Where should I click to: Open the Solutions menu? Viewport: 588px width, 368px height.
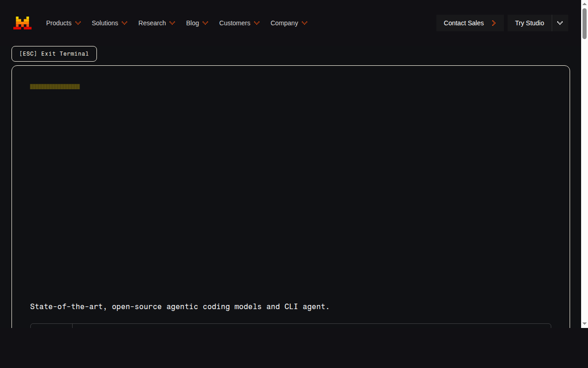(x=109, y=23)
